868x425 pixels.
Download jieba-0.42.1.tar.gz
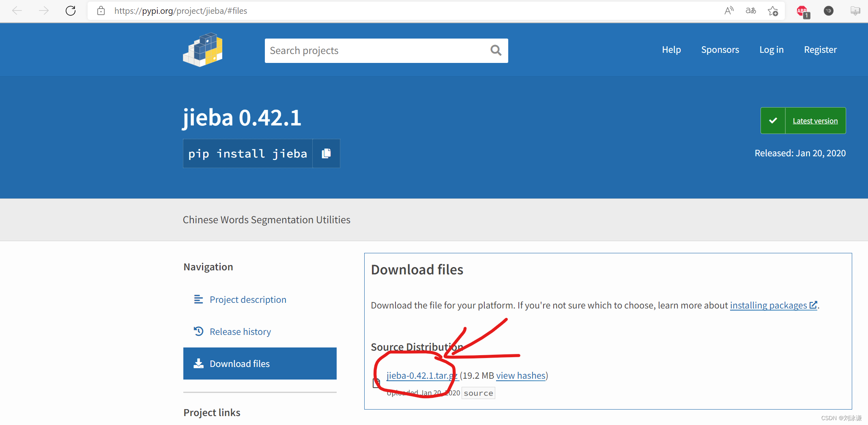point(422,376)
